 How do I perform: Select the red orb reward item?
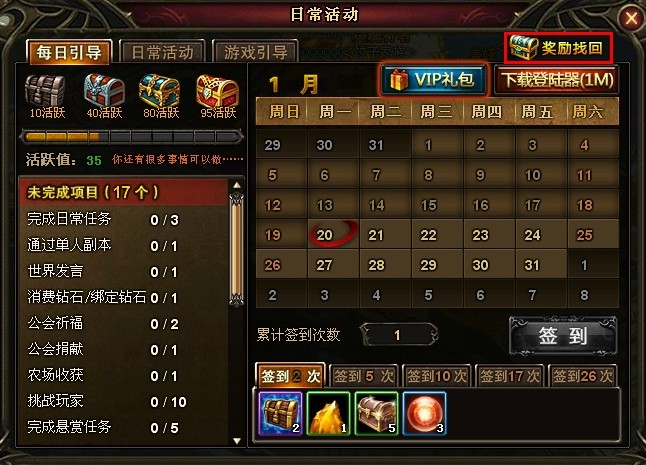(x=424, y=413)
